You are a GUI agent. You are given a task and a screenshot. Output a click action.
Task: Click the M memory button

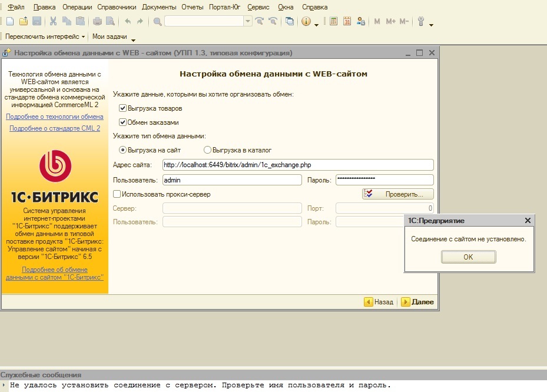click(377, 21)
